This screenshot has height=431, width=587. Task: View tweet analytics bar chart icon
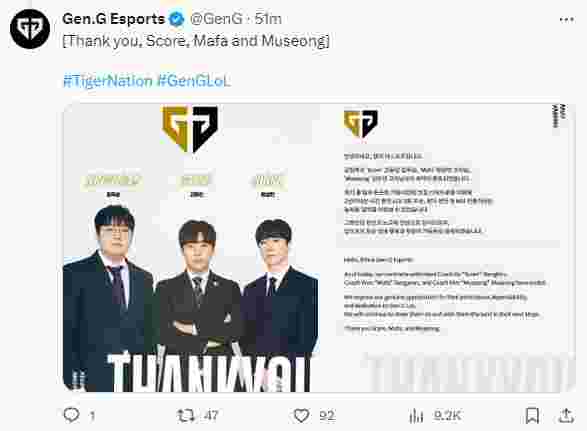pyautogui.click(x=416, y=416)
